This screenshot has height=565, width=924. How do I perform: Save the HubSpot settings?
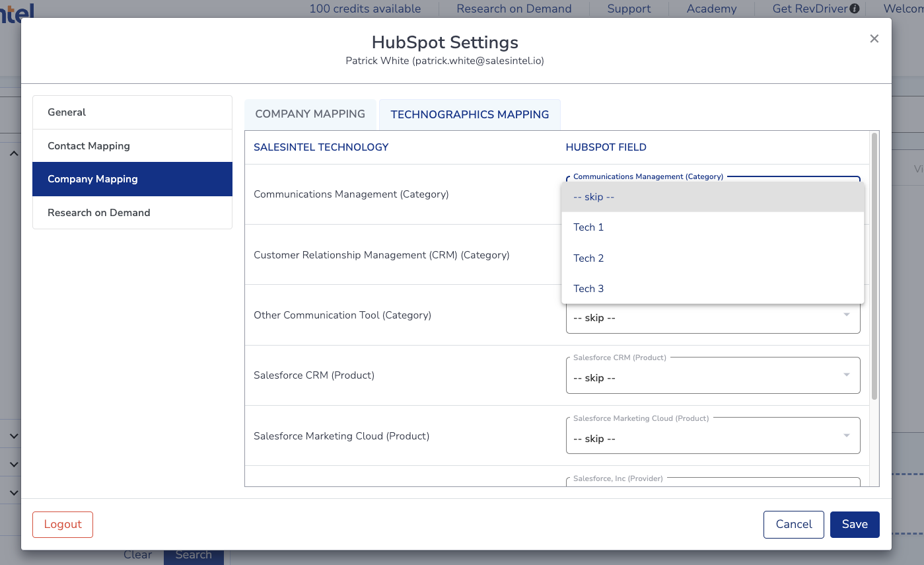pos(855,525)
